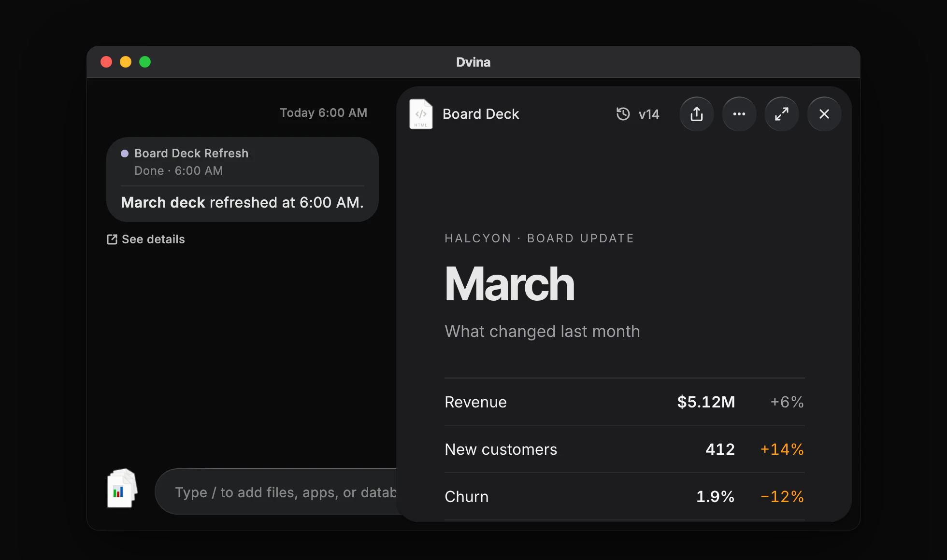
Task: Open the three-dot more options menu
Action: click(739, 114)
